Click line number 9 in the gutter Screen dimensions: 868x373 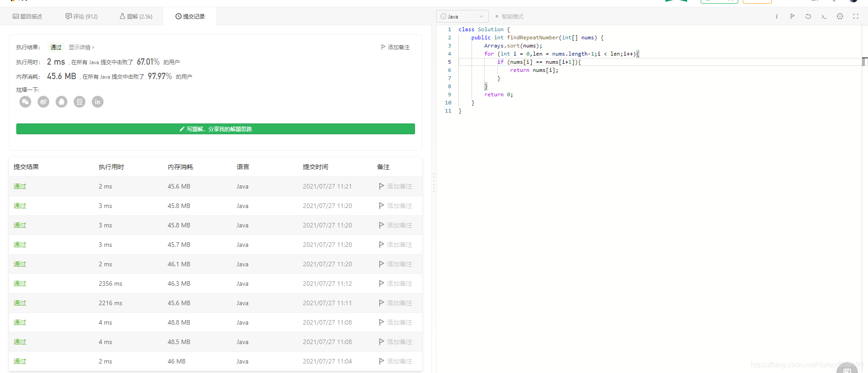pos(449,94)
